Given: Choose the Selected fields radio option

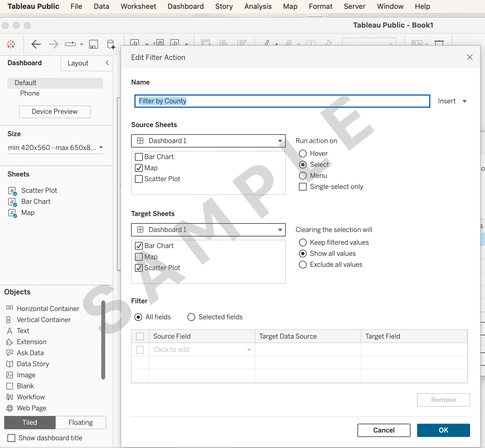Looking at the screenshot, I should coord(191,317).
